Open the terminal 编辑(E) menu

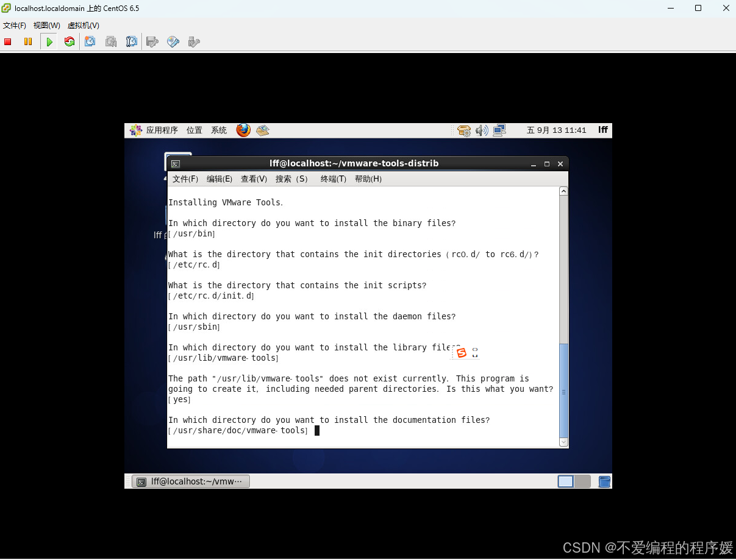(x=220, y=179)
